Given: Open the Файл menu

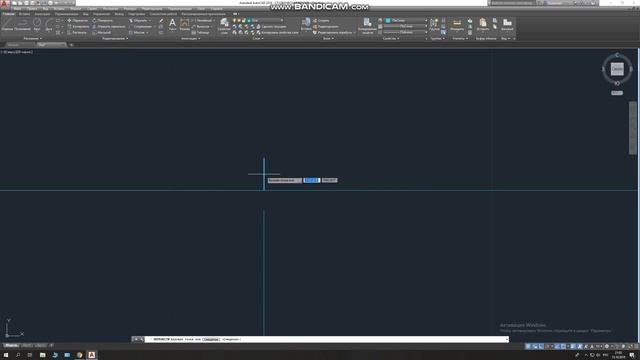Looking at the screenshot, I should (17, 9).
